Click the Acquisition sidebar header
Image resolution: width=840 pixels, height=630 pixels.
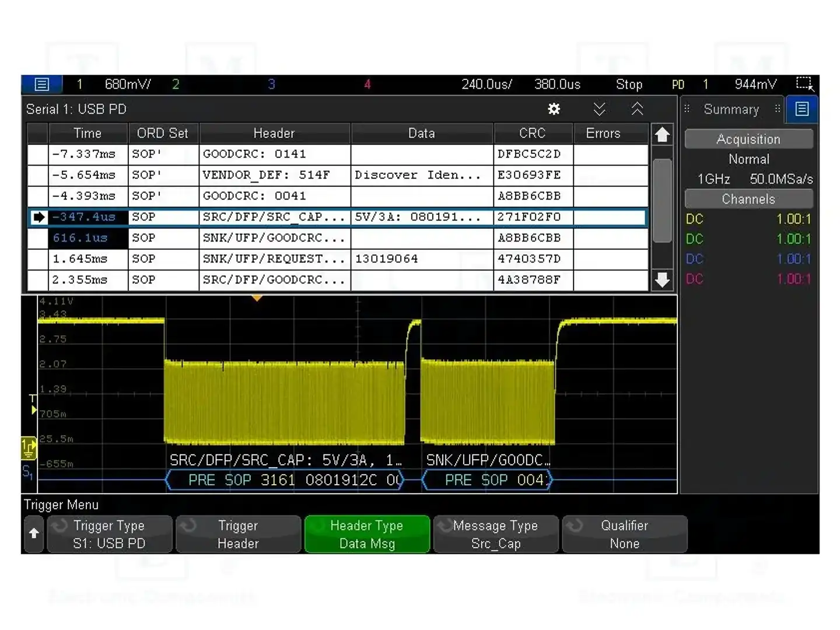(x=748, y=139)
